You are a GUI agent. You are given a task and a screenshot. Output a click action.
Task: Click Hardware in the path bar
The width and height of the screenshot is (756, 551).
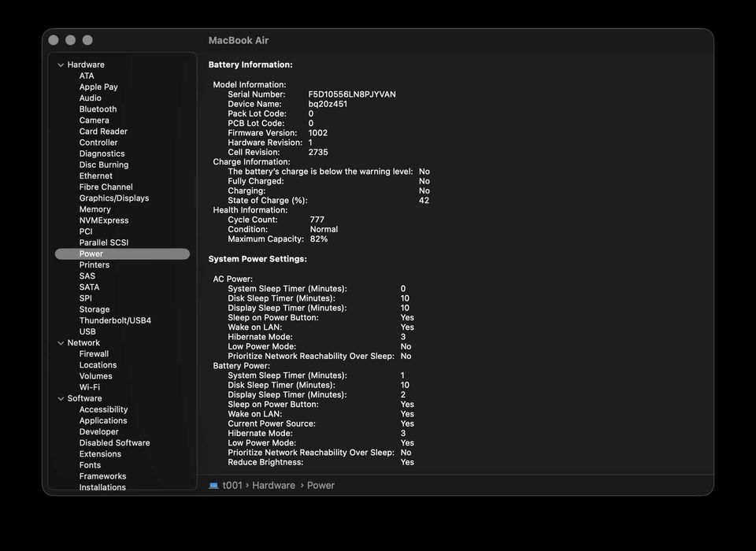273,486
